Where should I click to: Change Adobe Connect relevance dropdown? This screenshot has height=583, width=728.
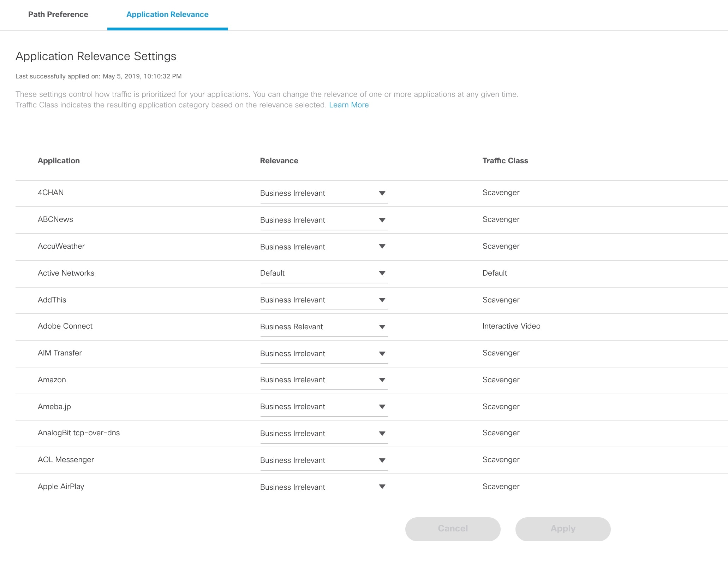click(x=324, y=327)
